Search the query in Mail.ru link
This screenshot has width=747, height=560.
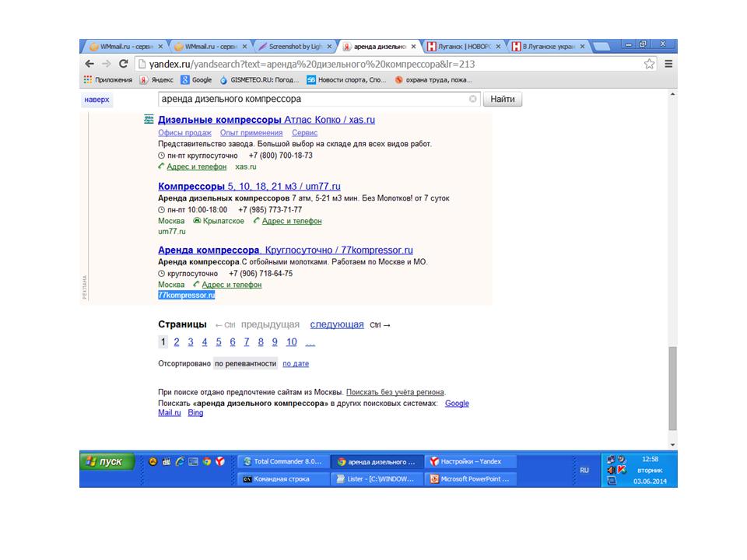[x=170, y=413]
